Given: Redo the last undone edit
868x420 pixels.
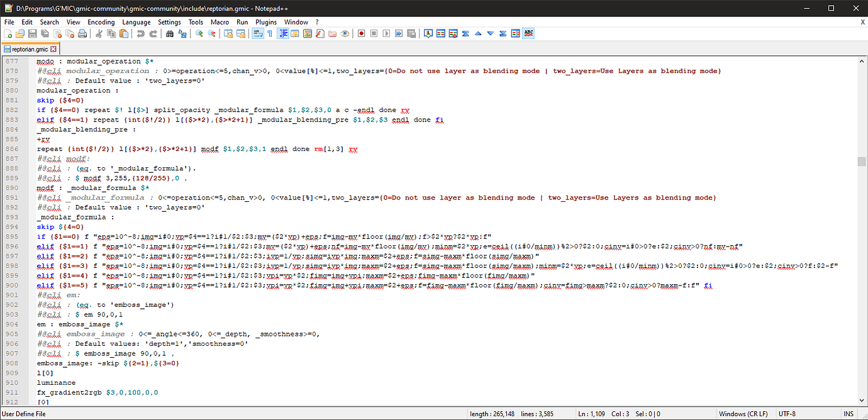Looking at the screenshot, I should 153,33.
